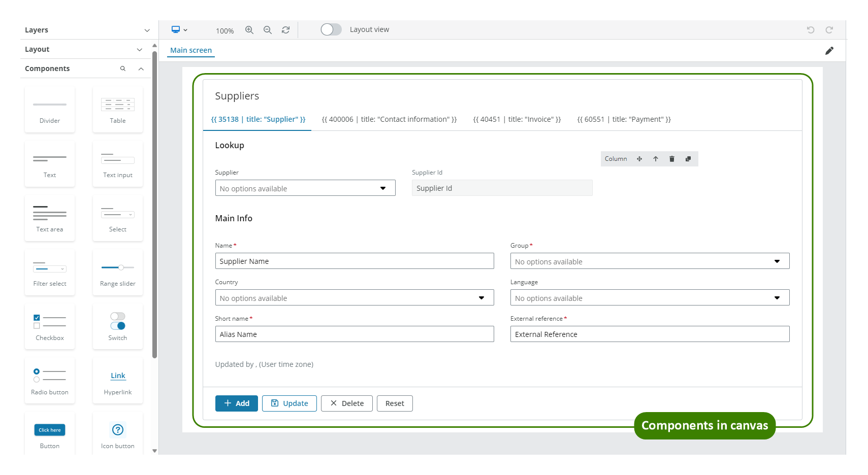Select the zoom in magnifier icon
868x475 pixels.
[x=249, y=30]
